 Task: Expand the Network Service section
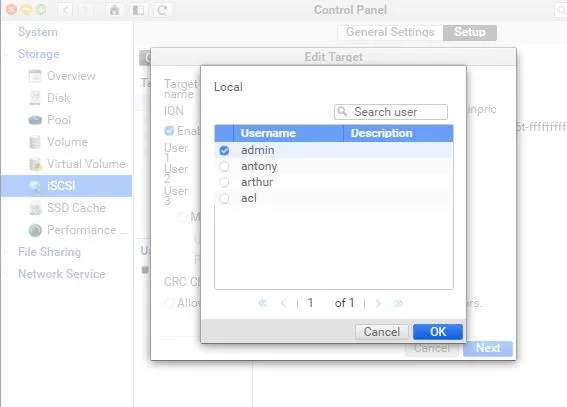61,274
